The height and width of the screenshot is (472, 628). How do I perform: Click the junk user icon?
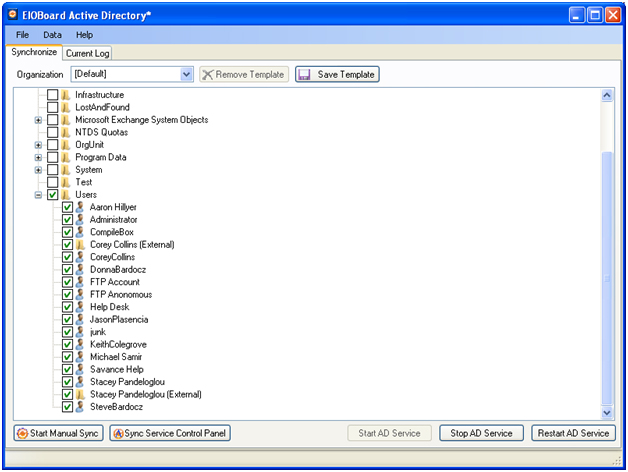click(80, 332)
